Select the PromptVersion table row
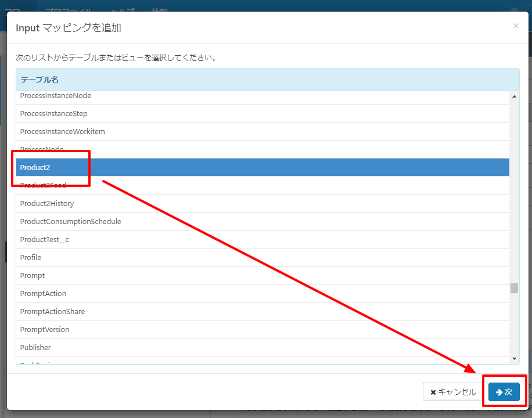 click(263, 329)
